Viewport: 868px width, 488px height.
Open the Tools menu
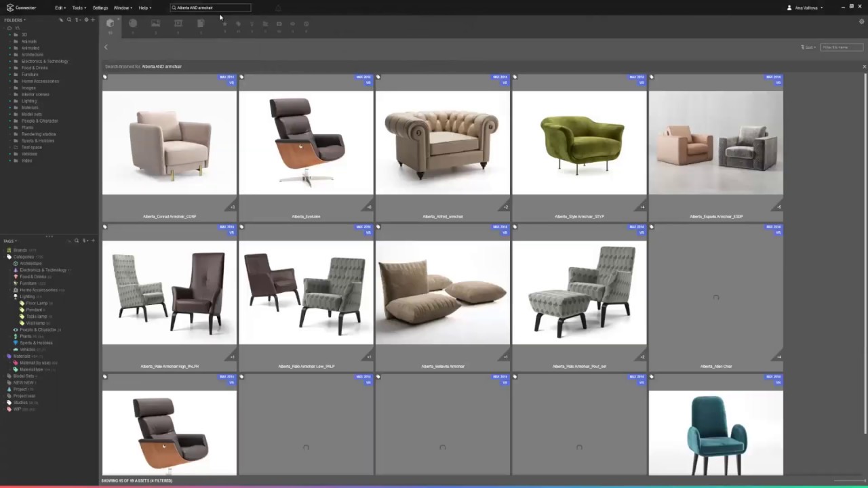click(79, 7)
